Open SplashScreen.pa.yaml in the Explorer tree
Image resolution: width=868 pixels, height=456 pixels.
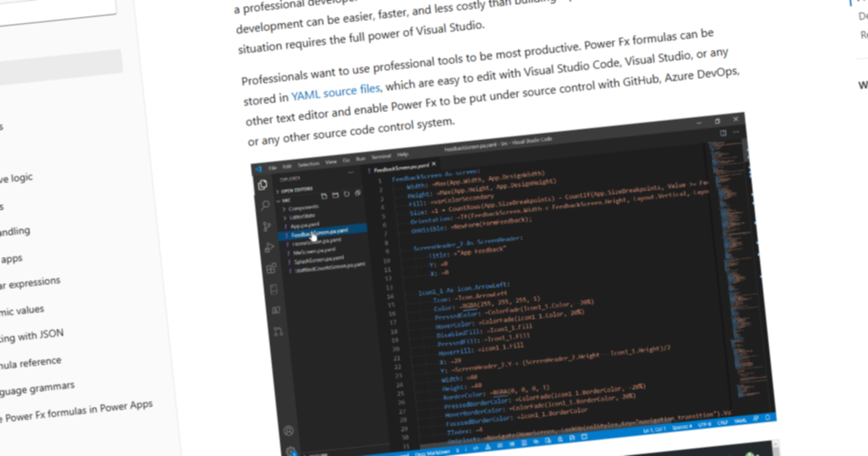point(319,260)
